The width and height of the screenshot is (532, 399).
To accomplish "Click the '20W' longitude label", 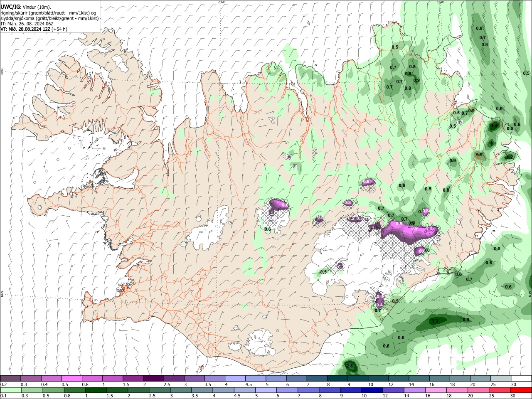I will tap(221, 2).
